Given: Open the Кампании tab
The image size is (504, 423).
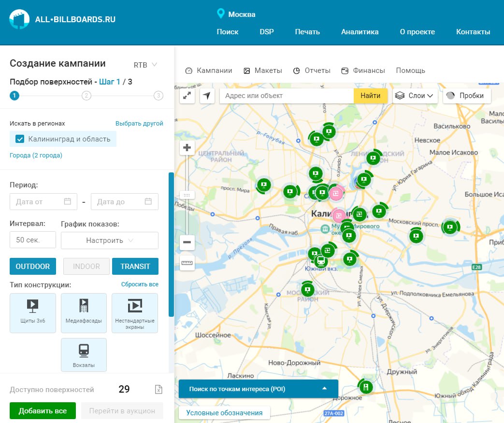Looking at the screenshot, I should click(x=209, y=70).
